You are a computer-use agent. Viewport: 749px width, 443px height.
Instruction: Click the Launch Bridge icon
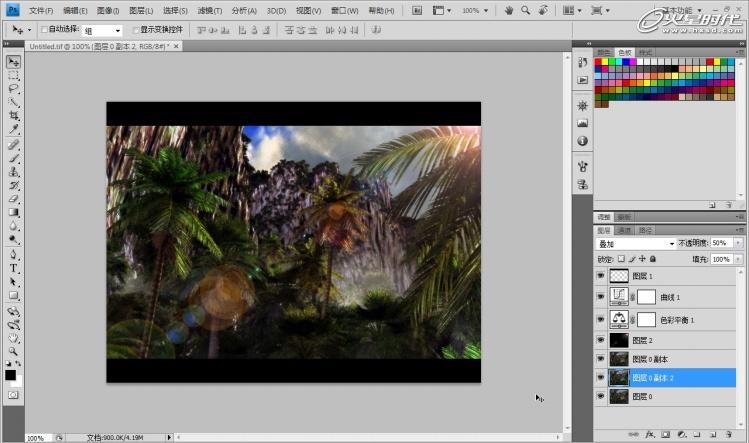[x=417, y=10]
